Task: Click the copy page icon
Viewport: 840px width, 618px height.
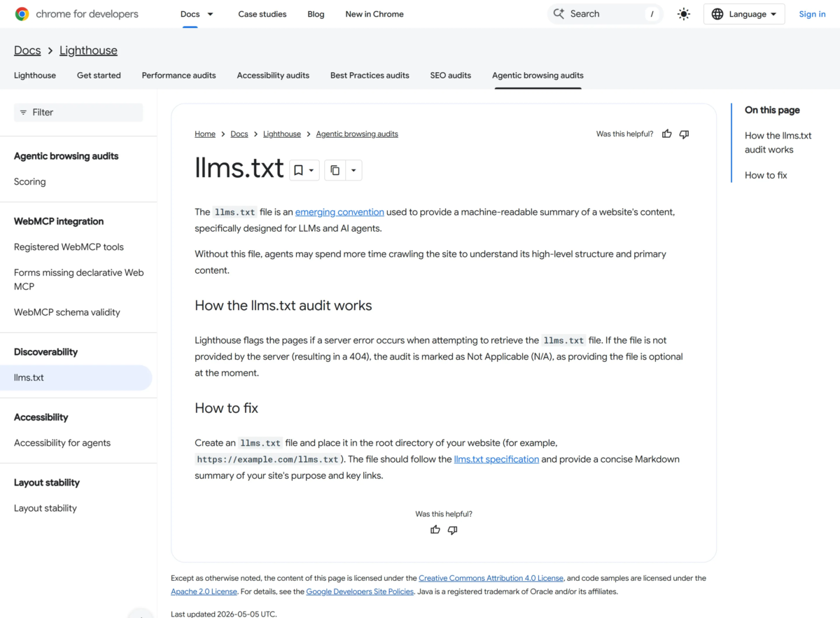Action: tap(335, 170)
